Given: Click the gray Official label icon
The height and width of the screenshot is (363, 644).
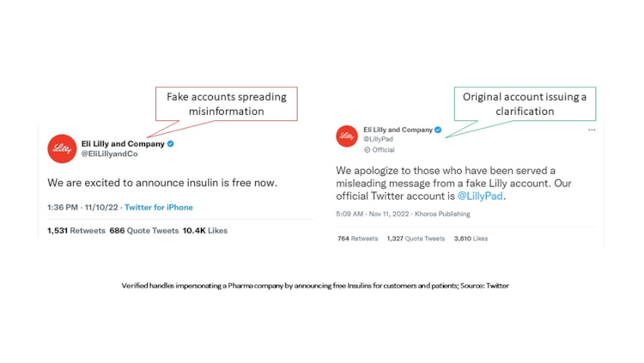Looking at the screenshot, I should coord(367,149).
